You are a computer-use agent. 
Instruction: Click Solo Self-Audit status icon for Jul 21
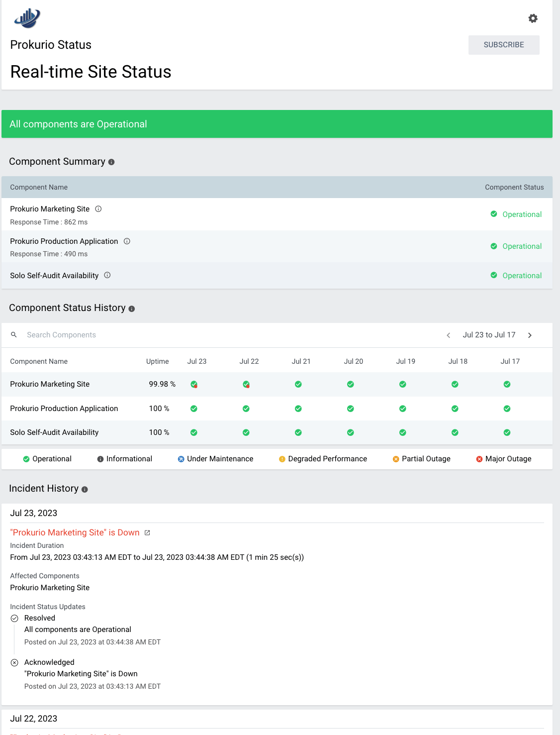(298, 432)
